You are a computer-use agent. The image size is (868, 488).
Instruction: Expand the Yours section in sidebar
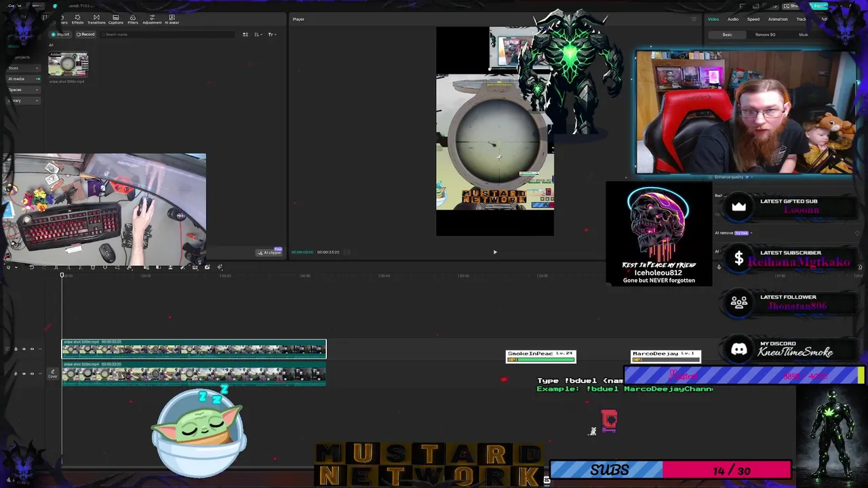[23, 68]
